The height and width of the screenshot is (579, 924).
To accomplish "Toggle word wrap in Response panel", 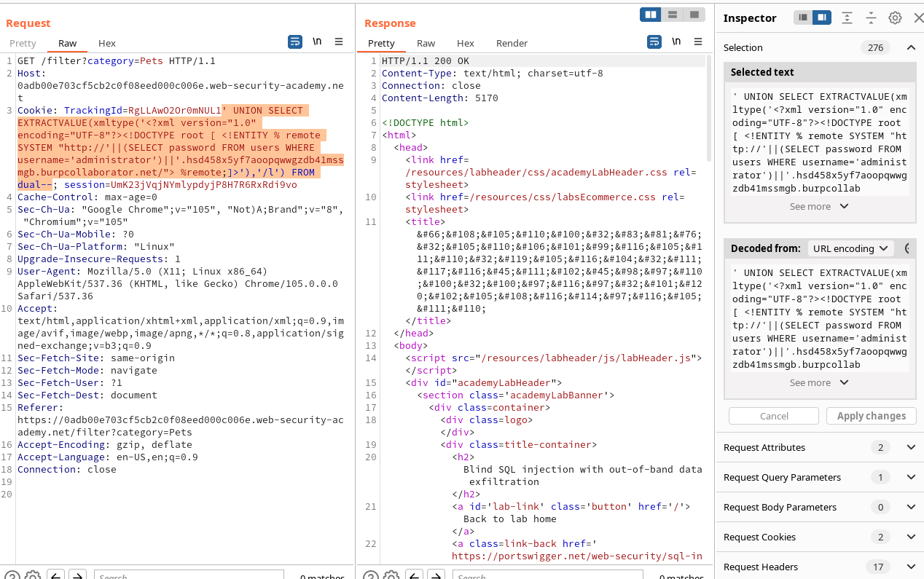I will coord(654,42).
